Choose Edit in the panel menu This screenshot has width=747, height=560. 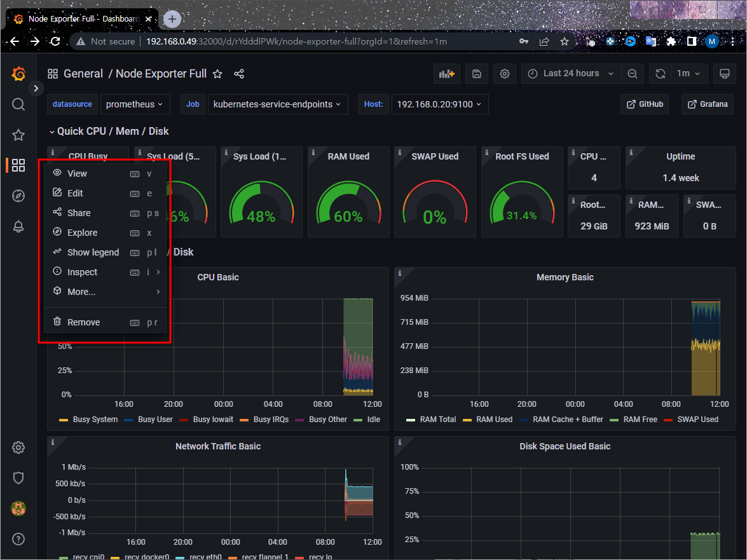pyautogui.click(x=105, y=193)
